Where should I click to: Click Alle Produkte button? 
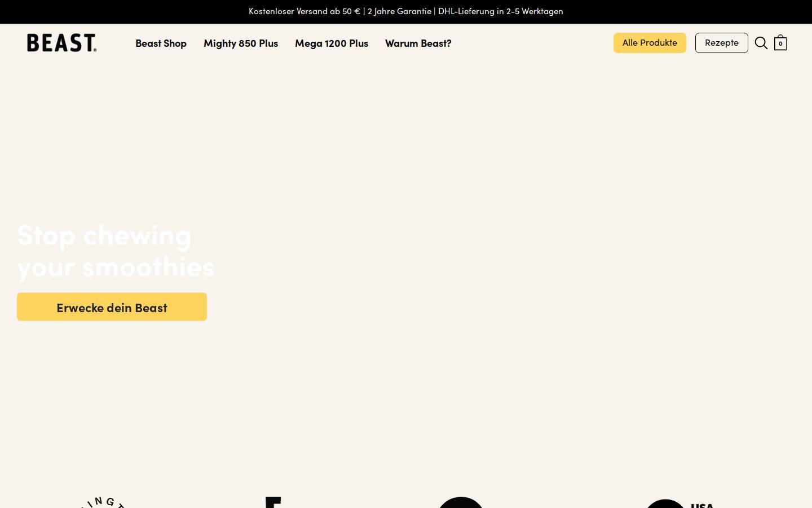[650, 43]
